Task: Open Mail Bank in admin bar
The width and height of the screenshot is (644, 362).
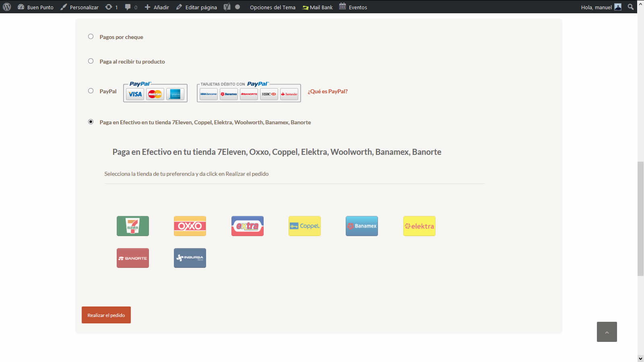Action: click(x=318, y=7)
